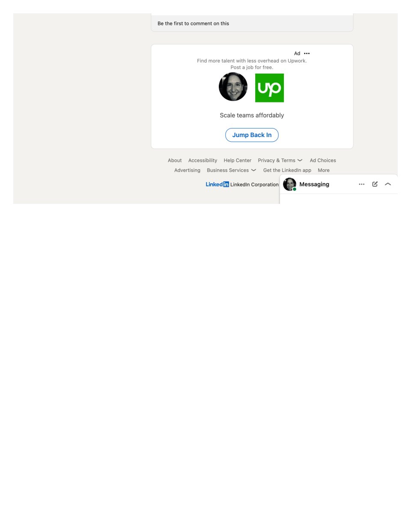Click the Jump Back In button

[x=252, y=135]
